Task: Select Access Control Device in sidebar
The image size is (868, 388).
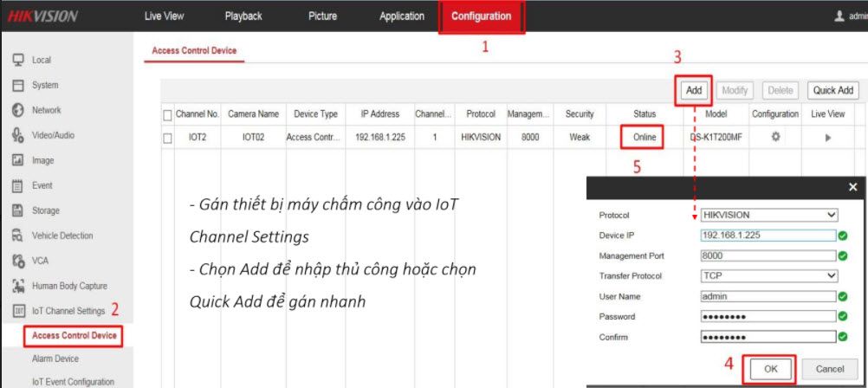Action: click(x=74, y=335)
